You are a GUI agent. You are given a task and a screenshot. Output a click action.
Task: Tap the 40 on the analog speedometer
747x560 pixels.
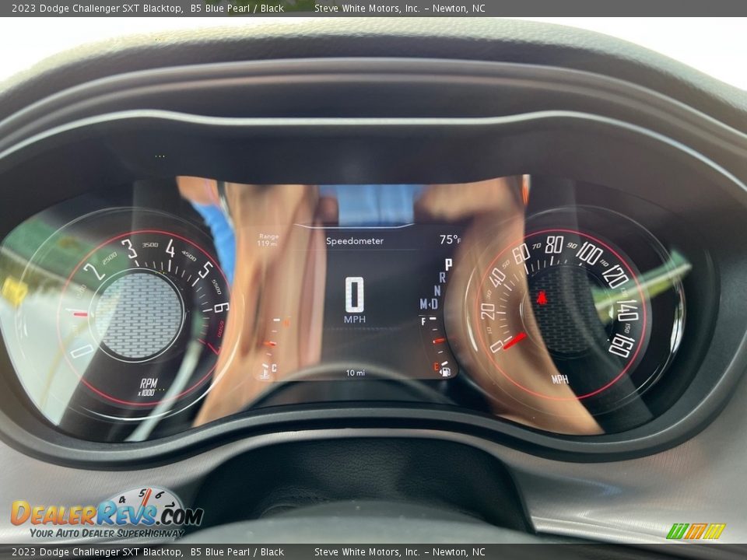(497, 278)
